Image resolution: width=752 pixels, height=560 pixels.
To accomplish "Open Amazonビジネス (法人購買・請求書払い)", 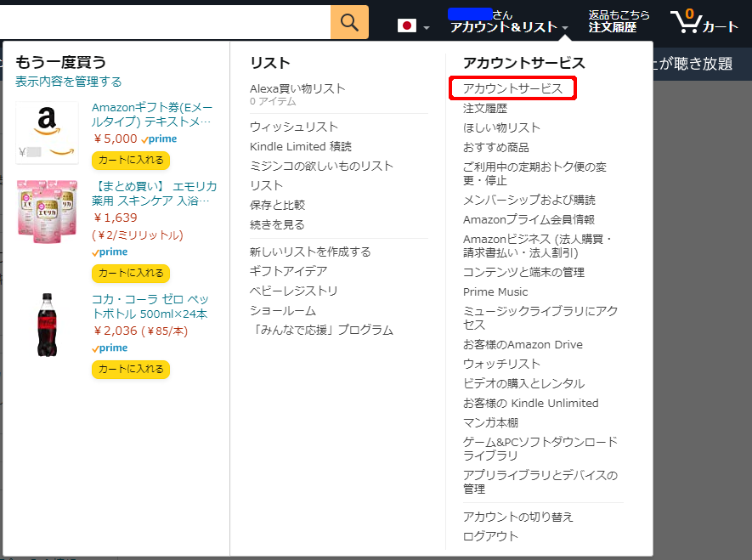I will [x=538, y=246].
